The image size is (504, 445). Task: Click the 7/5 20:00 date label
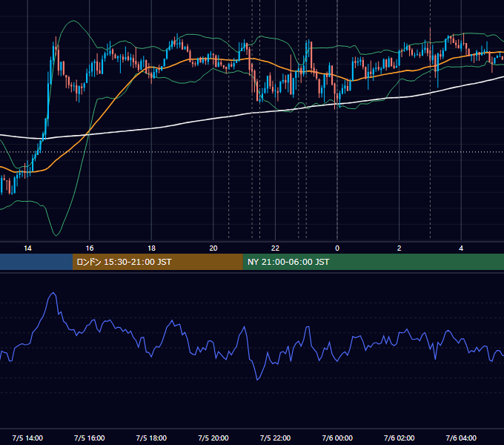(x=213, y=438)
